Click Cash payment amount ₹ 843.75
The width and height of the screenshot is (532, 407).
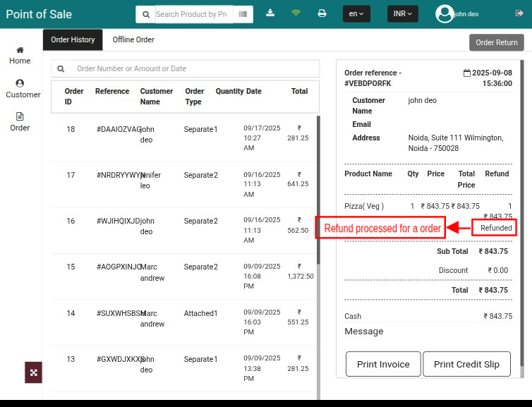tap(497, 316)
